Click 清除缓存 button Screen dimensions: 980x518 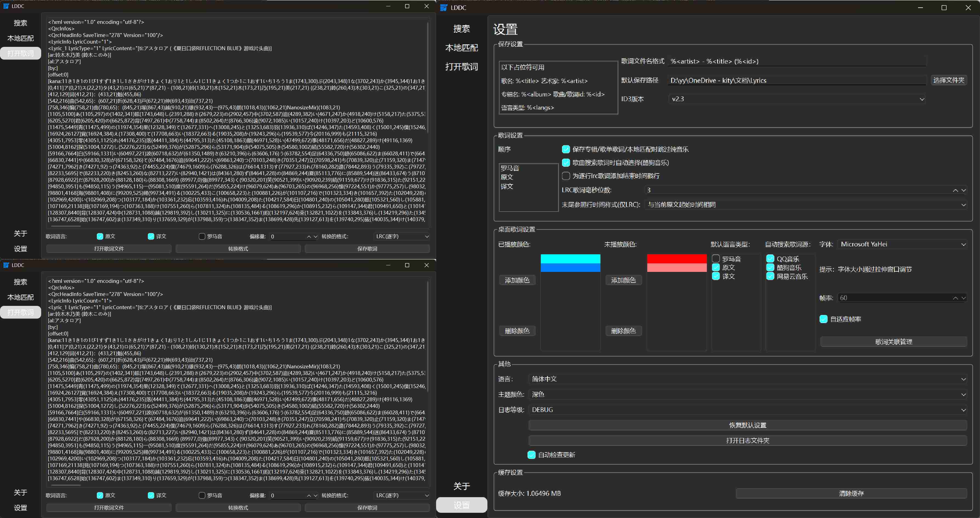851,493
